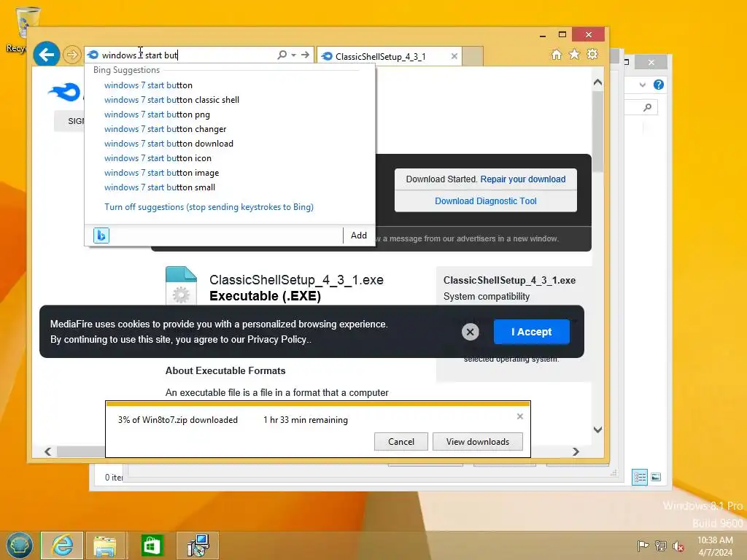Screen dimensions: 747x560
Task: Click horizontal scrollbar left arrow
Action: coord(47,451)
